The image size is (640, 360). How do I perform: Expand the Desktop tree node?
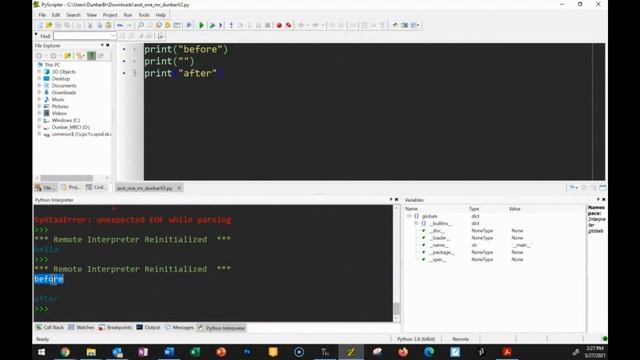pyautogui.click(x=39, y=79)
